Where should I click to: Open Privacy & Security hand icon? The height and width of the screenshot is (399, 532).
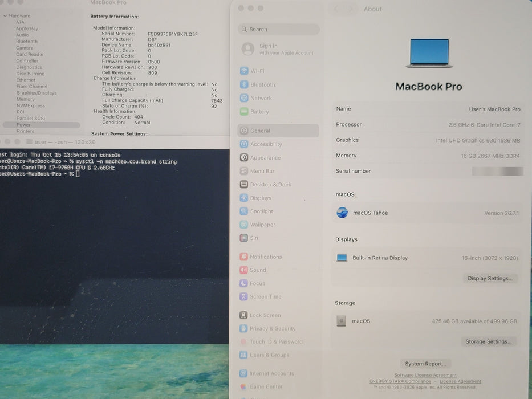click(243, 328)
